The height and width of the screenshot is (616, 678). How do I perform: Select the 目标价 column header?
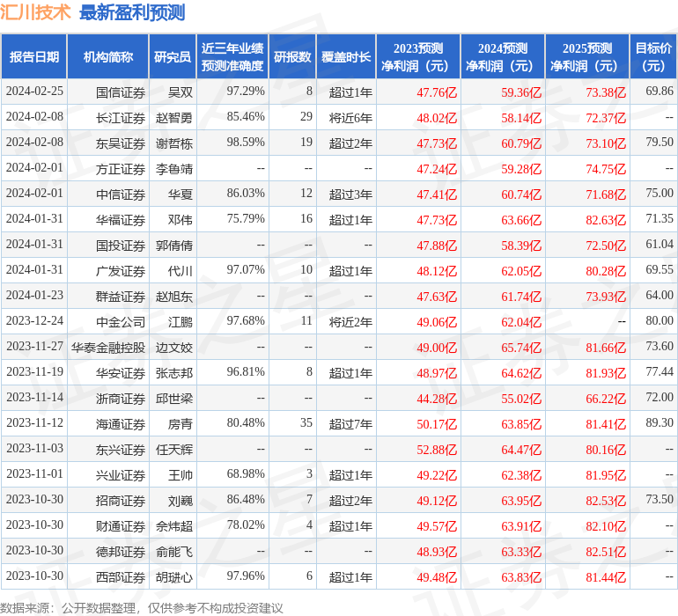pos(653,56)
